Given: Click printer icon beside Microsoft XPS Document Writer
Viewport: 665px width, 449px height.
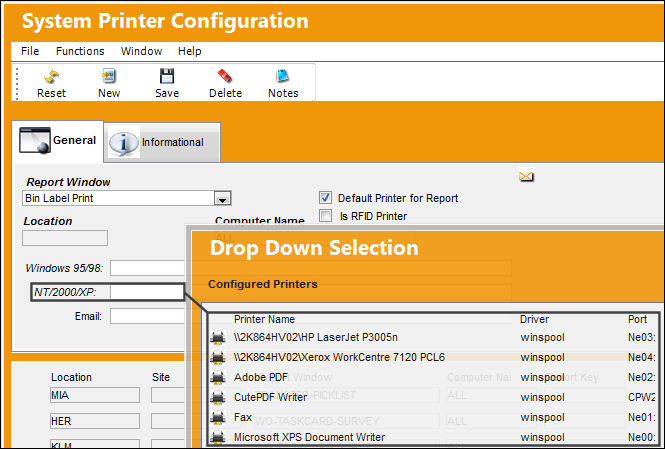Looking at the screenshot, I should coord(218,437).
